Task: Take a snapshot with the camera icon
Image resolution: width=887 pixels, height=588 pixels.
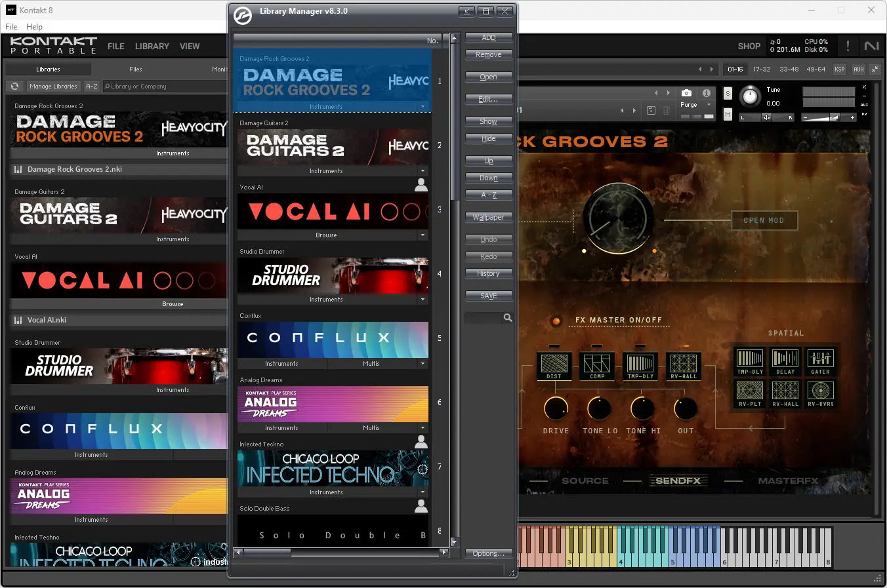Action: tap(686, 93)
